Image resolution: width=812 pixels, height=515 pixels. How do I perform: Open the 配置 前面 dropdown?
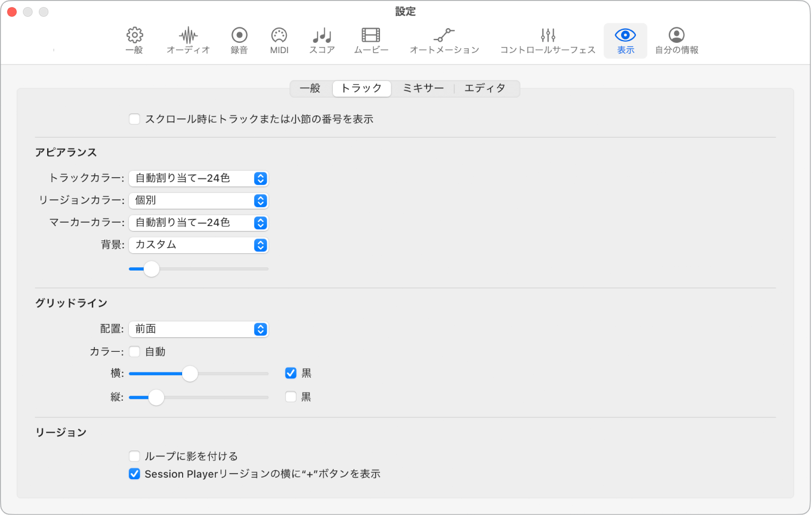point(198,329)
